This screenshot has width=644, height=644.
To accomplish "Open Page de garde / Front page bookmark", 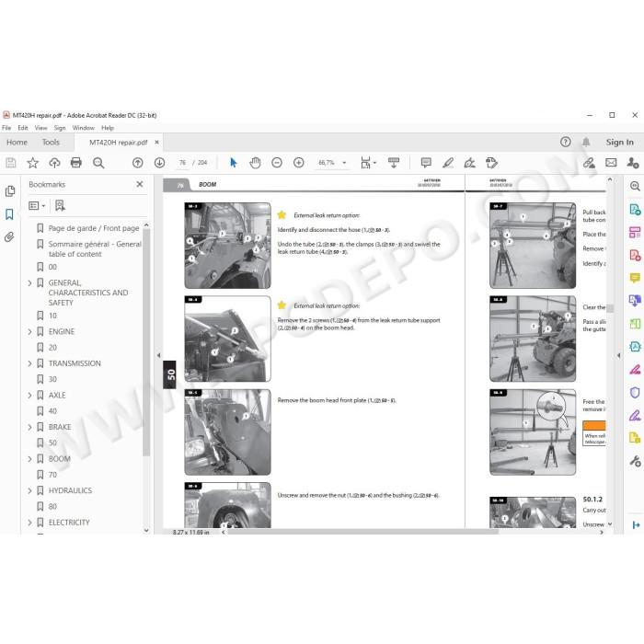I will (94, 228).
